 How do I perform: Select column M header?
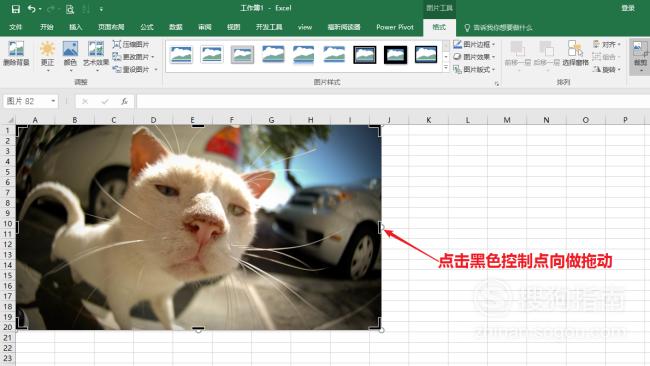pos(507,120)
